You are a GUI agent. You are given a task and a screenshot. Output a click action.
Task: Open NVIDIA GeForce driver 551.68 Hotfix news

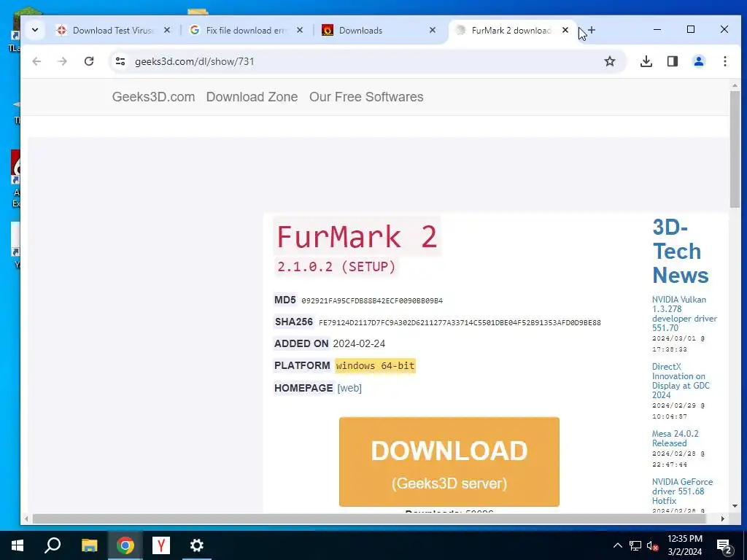(x=682, y=491)
